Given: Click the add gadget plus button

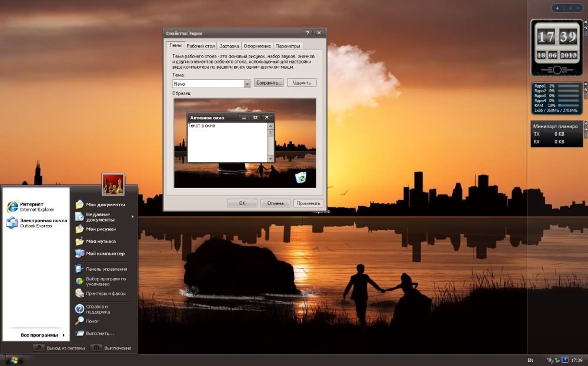Looking at the screenshot, I should tap(557, 8).
